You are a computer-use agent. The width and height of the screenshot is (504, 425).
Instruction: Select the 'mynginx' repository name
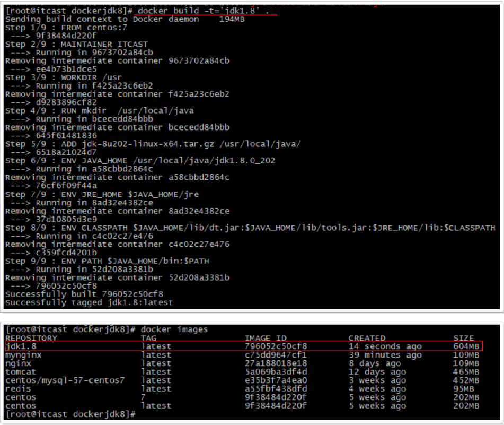coord(23,355)
